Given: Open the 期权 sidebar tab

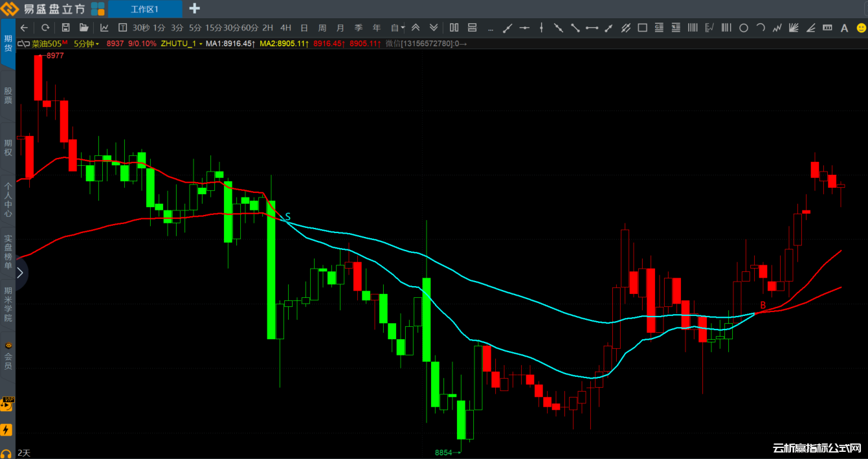Looking at the screenshot, I should tap(8, 148).
